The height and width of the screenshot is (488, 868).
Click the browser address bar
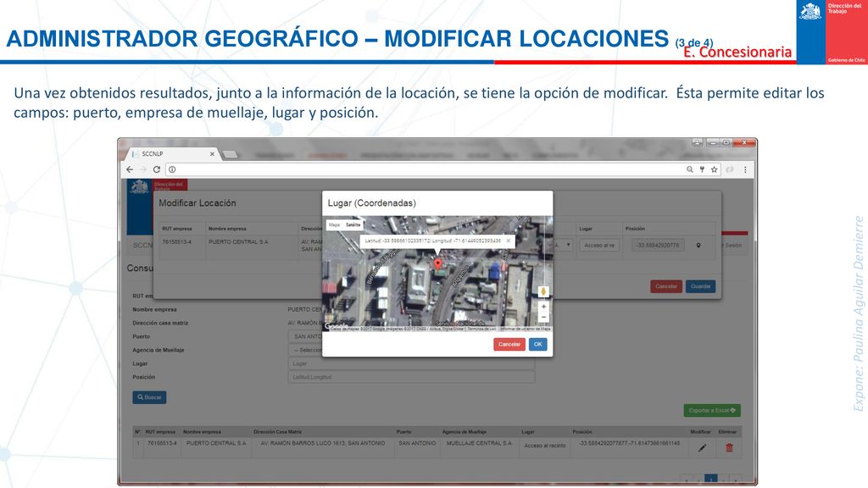click(426, 169)
